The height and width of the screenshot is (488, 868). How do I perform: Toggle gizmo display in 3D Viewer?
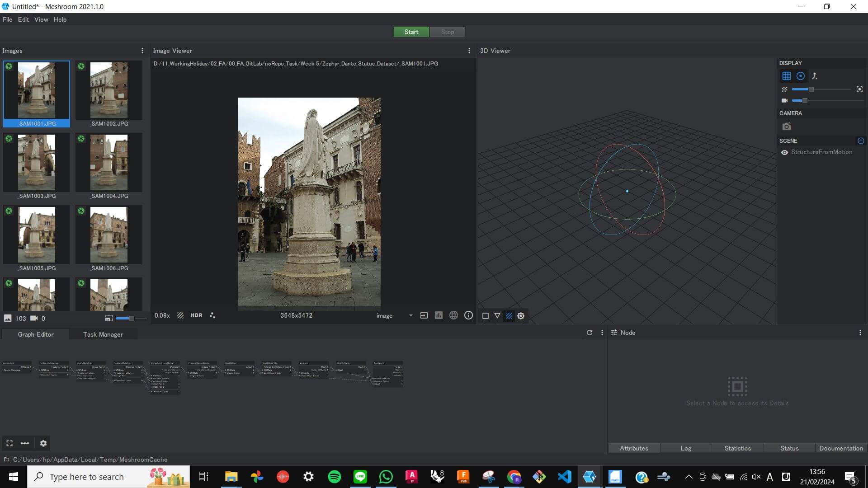coord(800,76)
